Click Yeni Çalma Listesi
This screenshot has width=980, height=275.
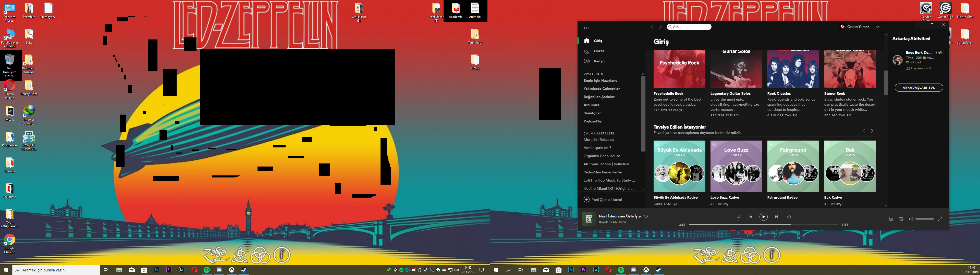pos(606,200)
